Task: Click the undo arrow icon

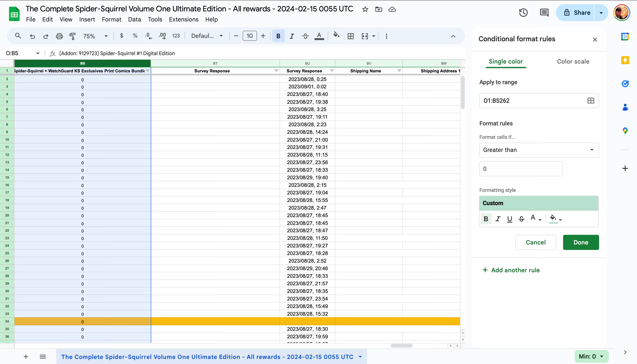Action: tap(32, 36)
